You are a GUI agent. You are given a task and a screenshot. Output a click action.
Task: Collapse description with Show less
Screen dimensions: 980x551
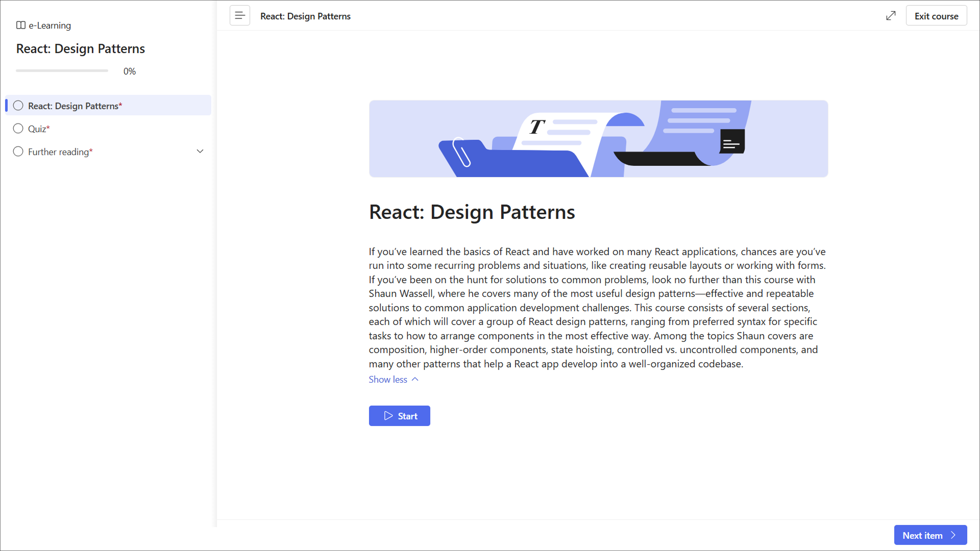[388, 379]
